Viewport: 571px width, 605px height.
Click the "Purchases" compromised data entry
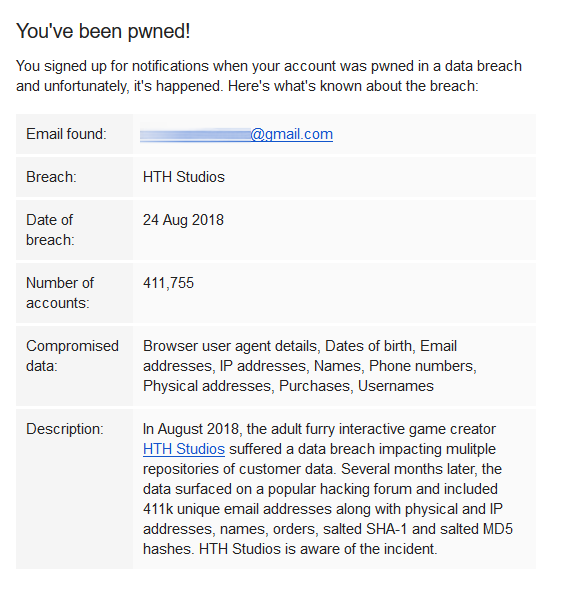pyautogui.click(x=314, y=386)
